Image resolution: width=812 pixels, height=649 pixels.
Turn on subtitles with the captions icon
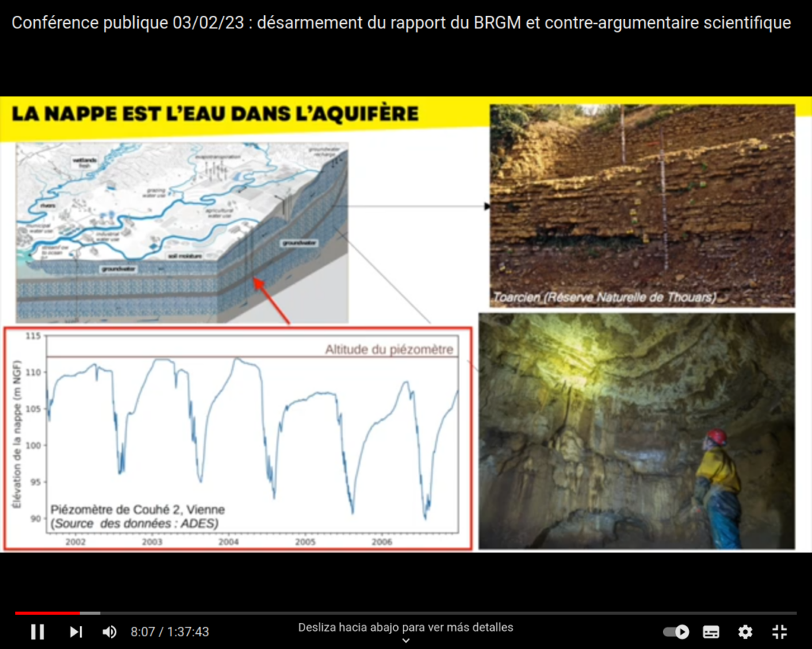tap(711, 632)
